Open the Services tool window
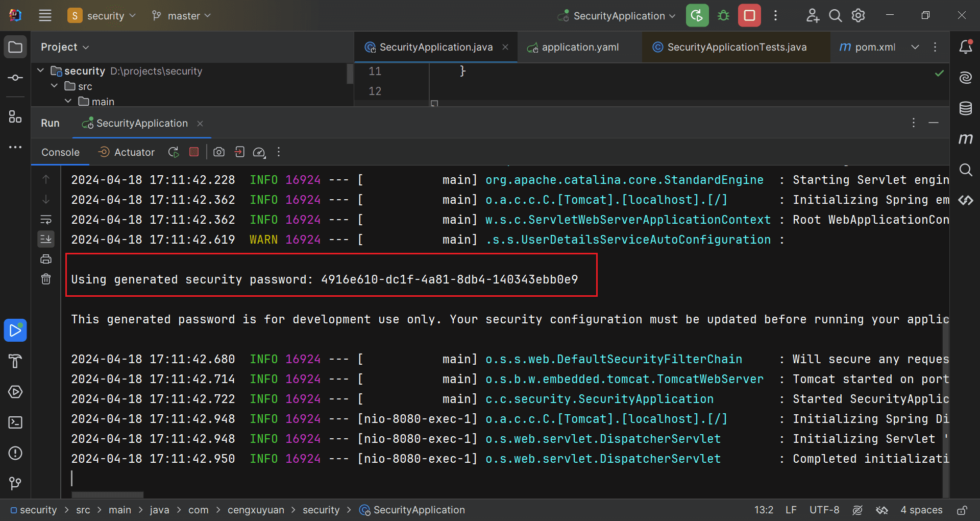The height and width of the screenshot is (521, 980). tap(15, 392)
